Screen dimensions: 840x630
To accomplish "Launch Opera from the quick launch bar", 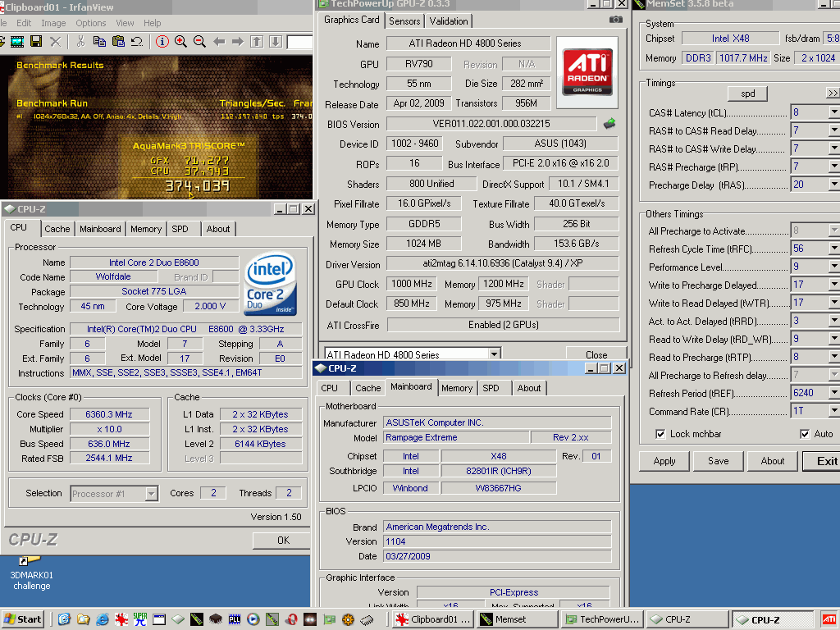I will point(291,619).
